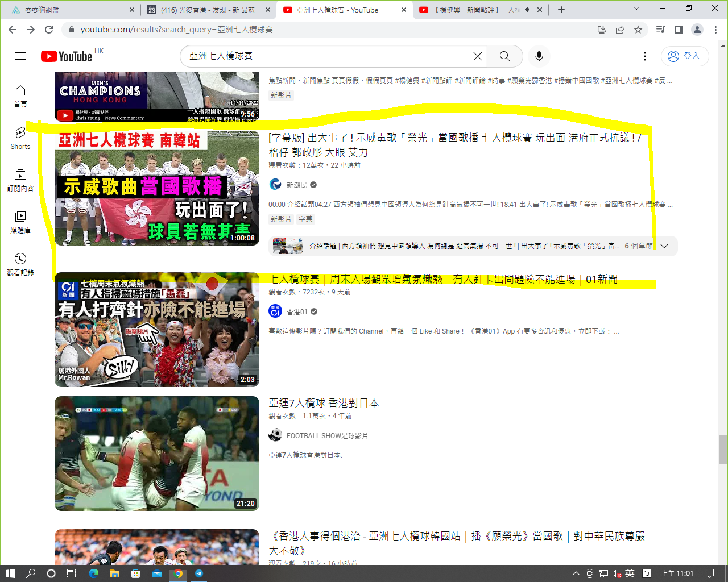Open video titled 香港人事得個港治
The image size is (728, 582).
pos(457,543)
